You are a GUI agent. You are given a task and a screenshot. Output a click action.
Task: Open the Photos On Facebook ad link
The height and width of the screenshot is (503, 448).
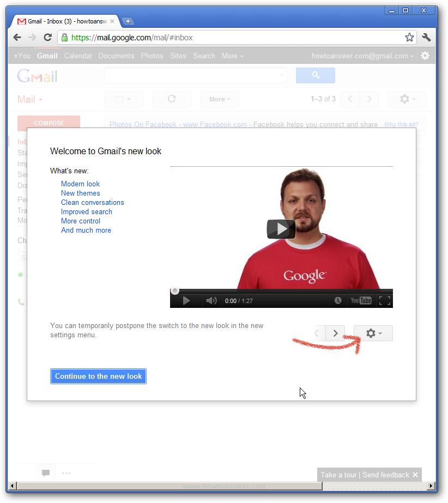[x=143, y=124]
